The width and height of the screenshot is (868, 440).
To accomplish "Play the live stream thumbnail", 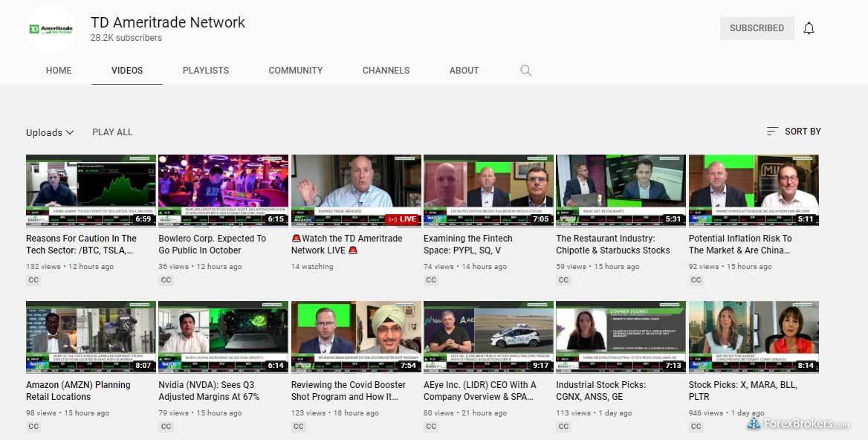I will click(356, 190).
